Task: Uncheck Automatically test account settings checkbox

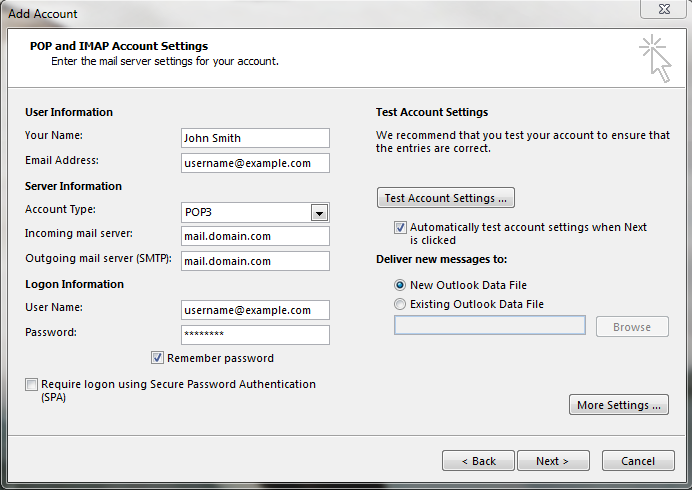Action: pyautogui.click(x=401, y=227)
